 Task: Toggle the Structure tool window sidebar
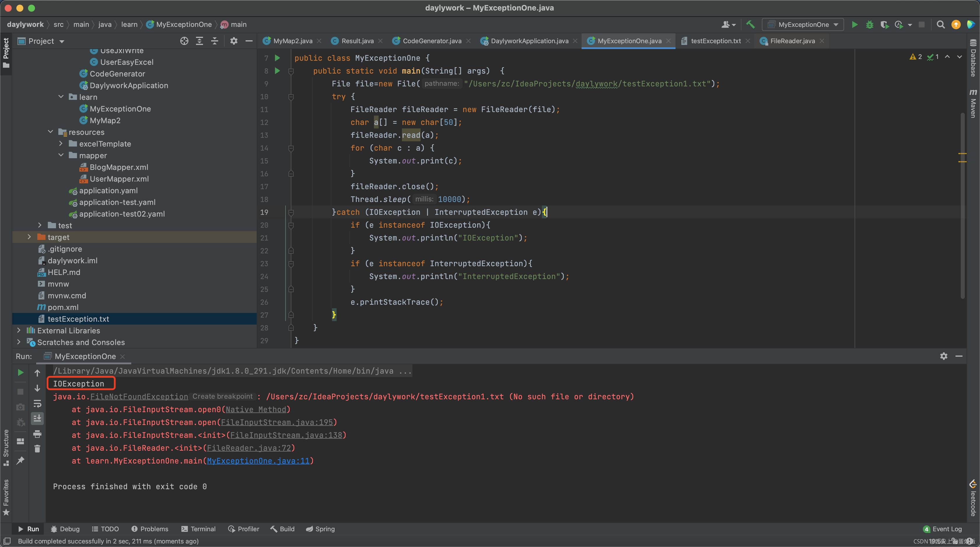(x=6, y=448)
